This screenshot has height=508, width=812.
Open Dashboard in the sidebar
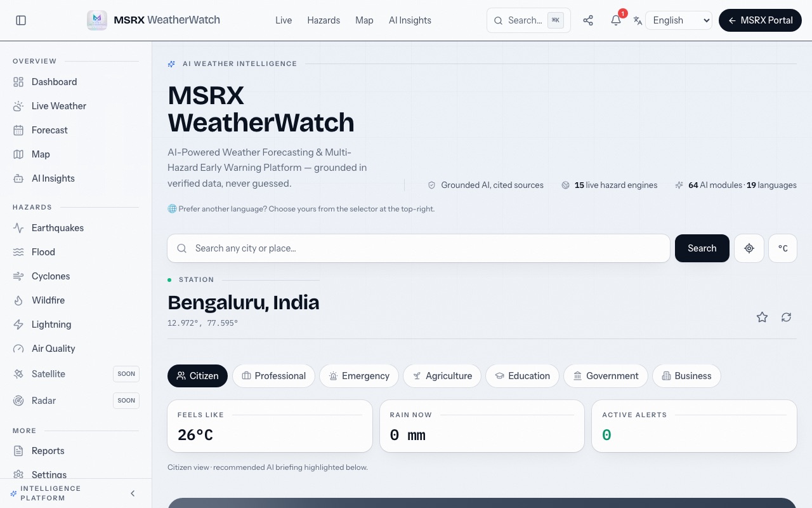pyautogui.click(x=76, y=82)
